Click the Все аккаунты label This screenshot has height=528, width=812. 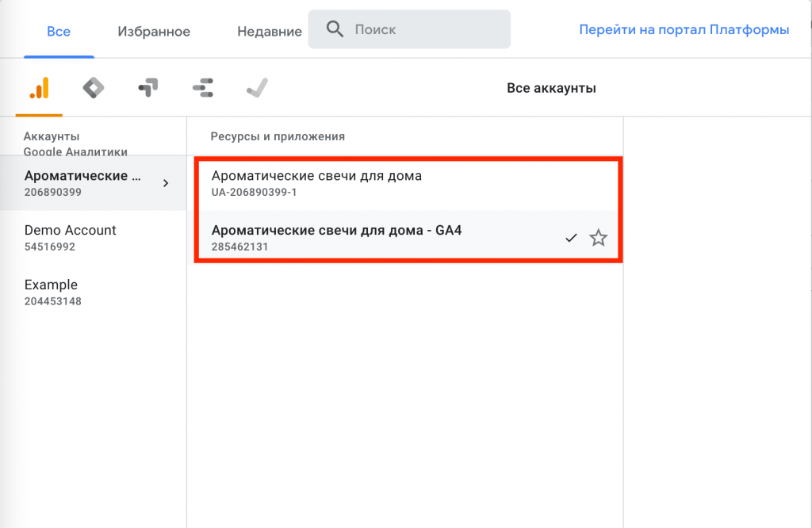point(551,88)
